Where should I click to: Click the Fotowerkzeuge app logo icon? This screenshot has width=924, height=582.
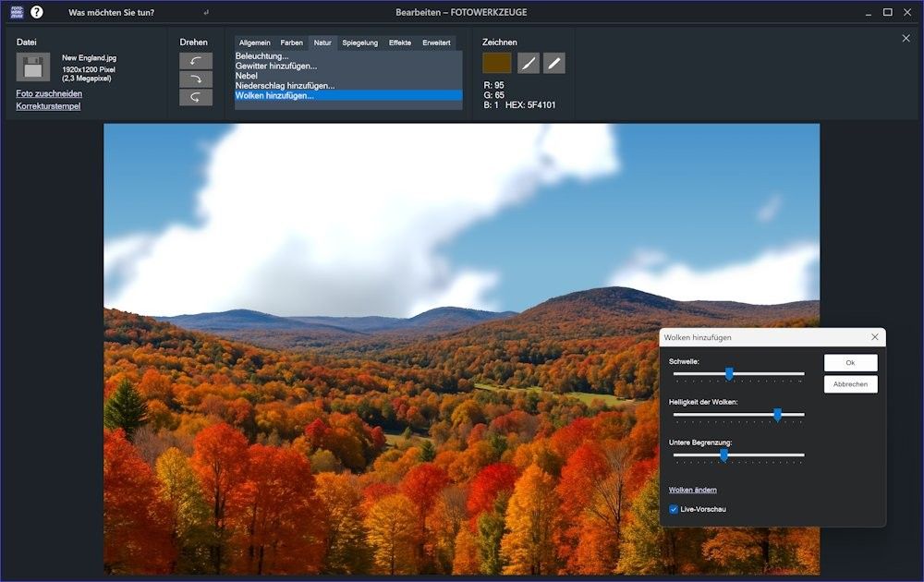coord(16,12)
